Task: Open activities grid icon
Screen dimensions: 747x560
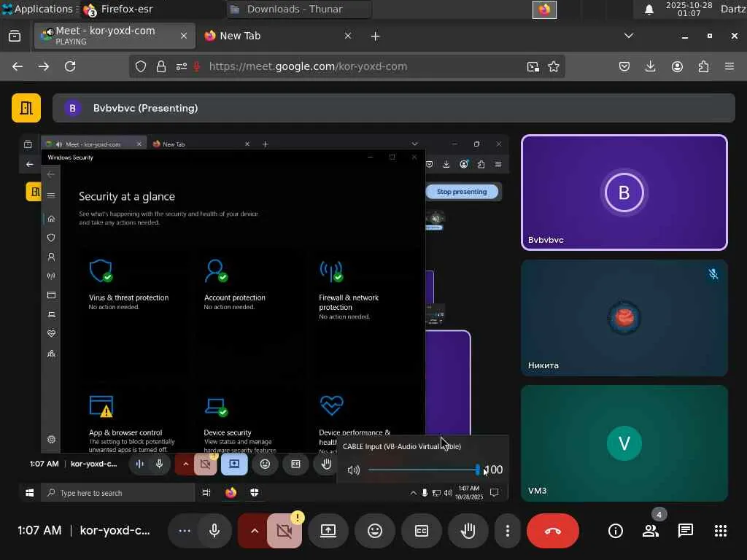Action: pyautogui.click(x=721, y=531)
